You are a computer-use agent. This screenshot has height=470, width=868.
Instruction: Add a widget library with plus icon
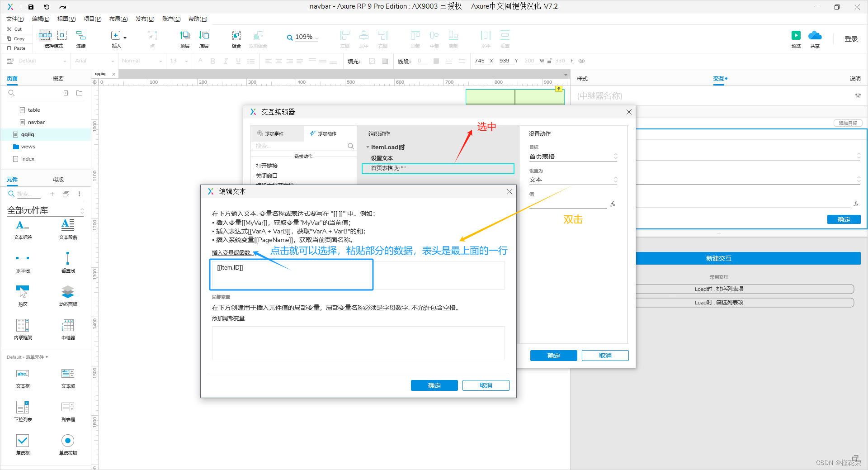52,194
